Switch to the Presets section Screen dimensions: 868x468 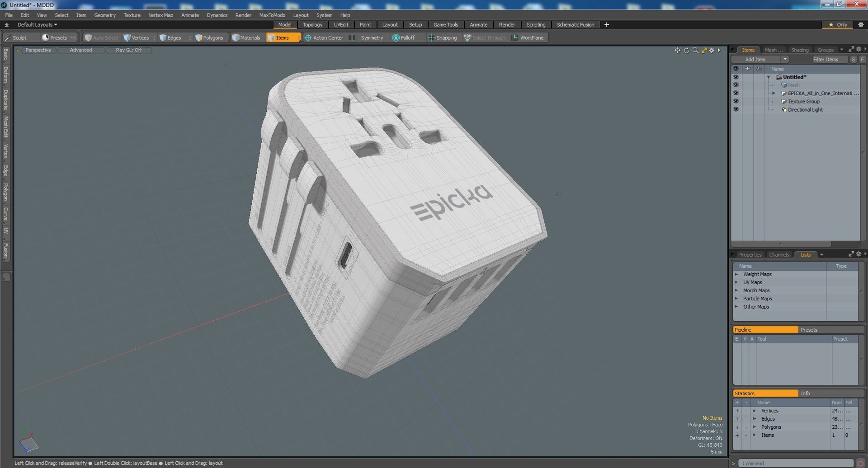coord(831,330)
